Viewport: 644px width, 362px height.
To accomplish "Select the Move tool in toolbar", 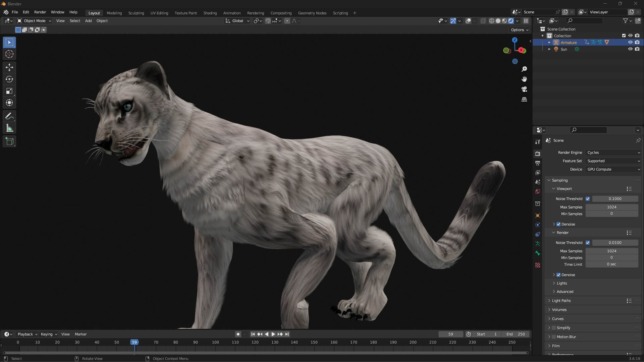I will click(x=9, y=67).
